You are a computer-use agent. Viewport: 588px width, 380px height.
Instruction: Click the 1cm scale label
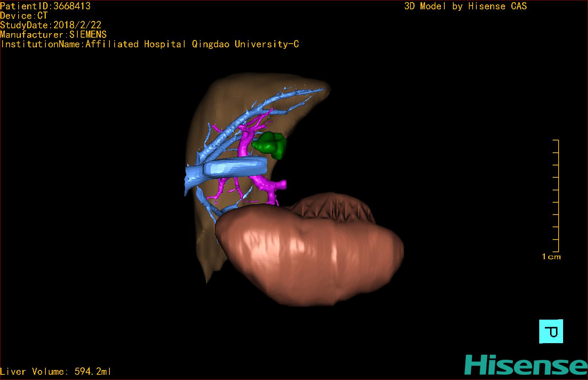pos(551,257)
